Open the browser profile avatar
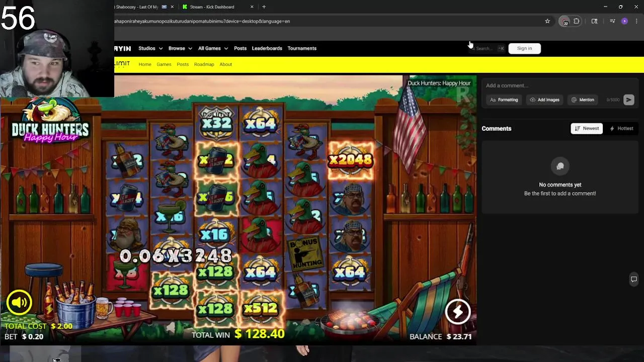 pos(624,21)
